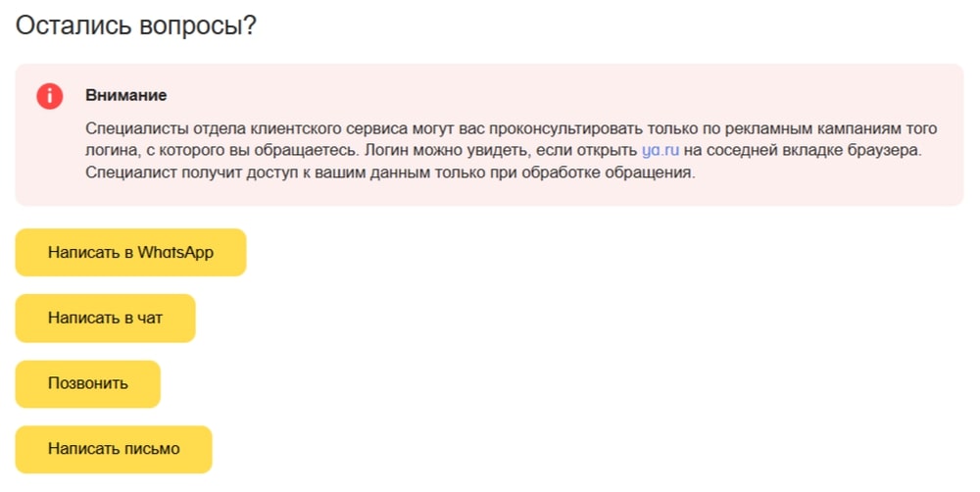
Task: Click the words на соседней вкладке браузера
Action: click(802, 151)
